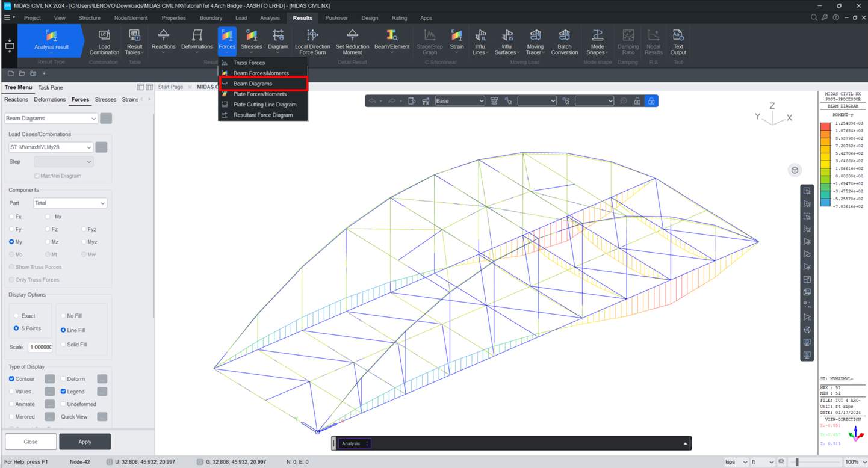
Task: Open the kips force unit dropdown
Action: coord(736,462)
